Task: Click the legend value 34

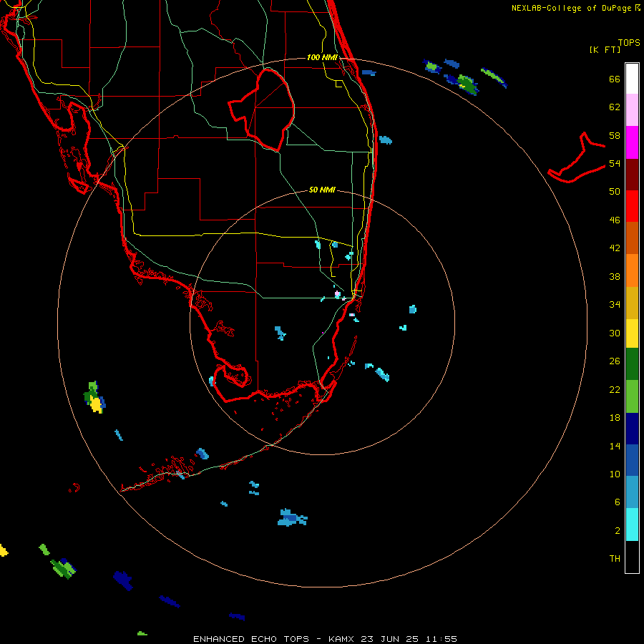Action: coord(615,305)
